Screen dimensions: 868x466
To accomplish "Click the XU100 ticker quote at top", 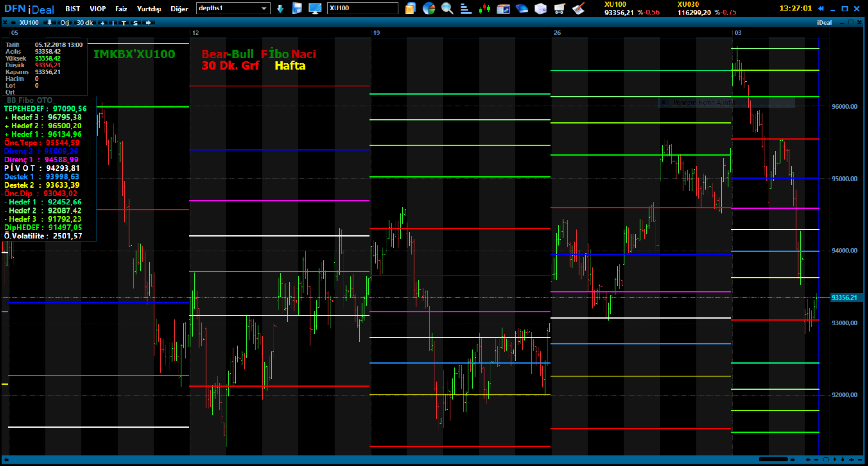I will (x=632, y=9).
